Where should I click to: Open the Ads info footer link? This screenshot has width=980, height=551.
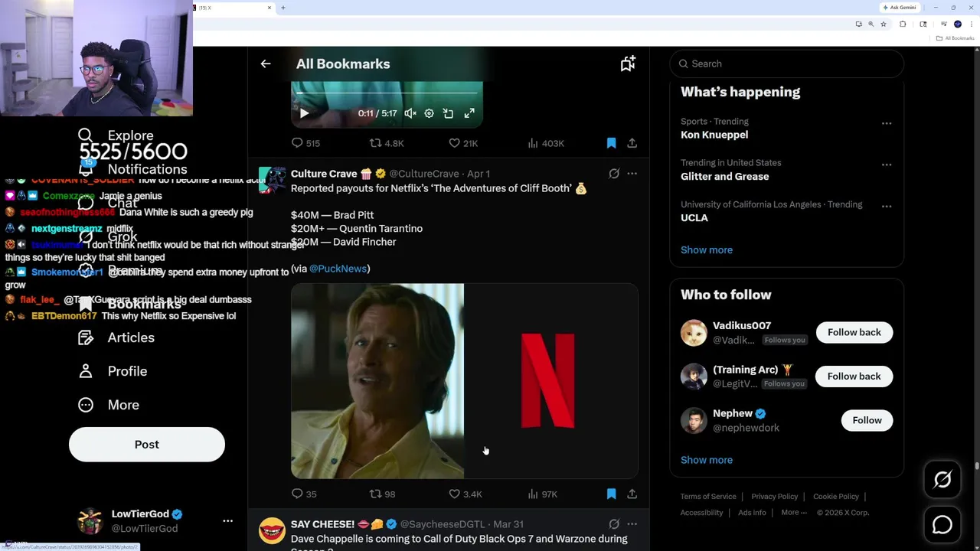click(752, 513)
